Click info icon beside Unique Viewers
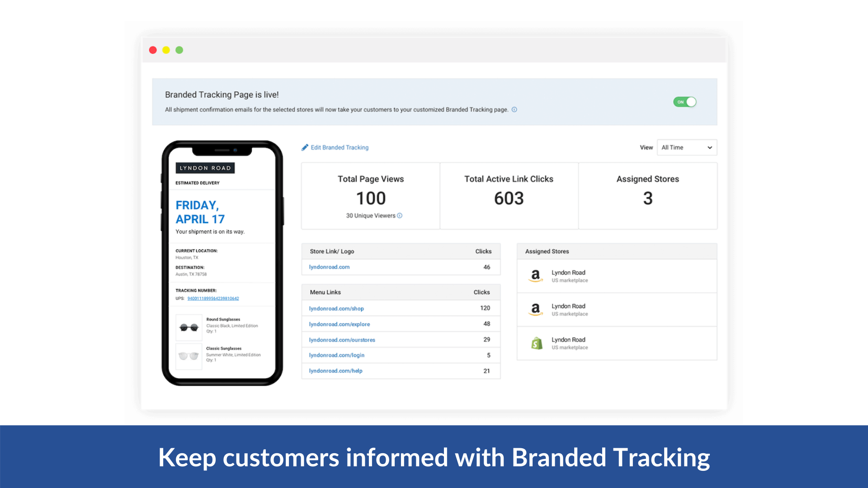Viewport: 868px width, 488px height. tap(400, 216)
